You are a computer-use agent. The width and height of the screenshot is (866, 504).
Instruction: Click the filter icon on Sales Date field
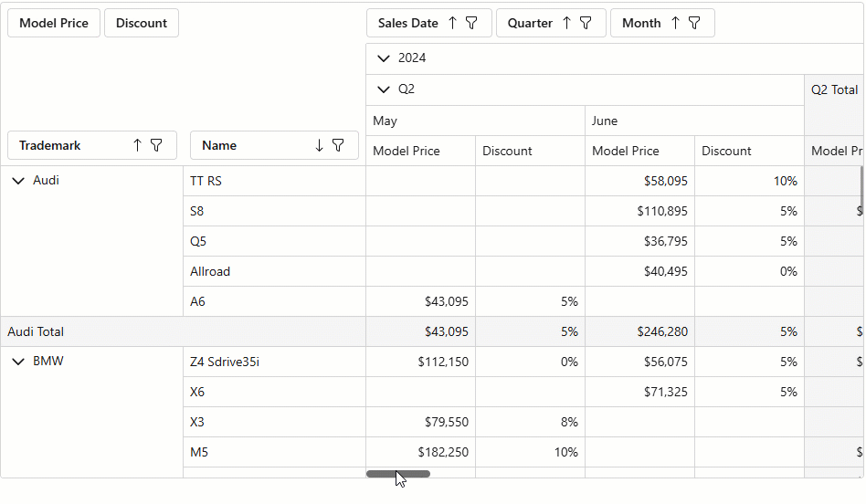[x=471, y=23]
